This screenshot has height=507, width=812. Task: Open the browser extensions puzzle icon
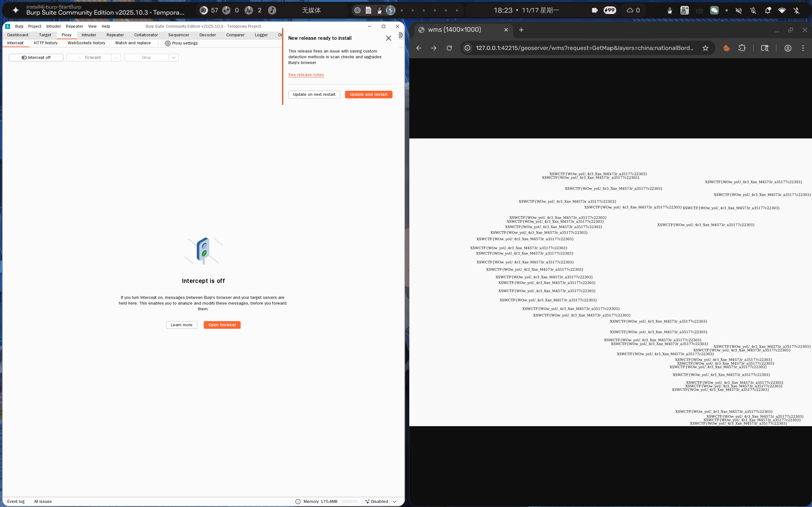(x=742, y=48)
